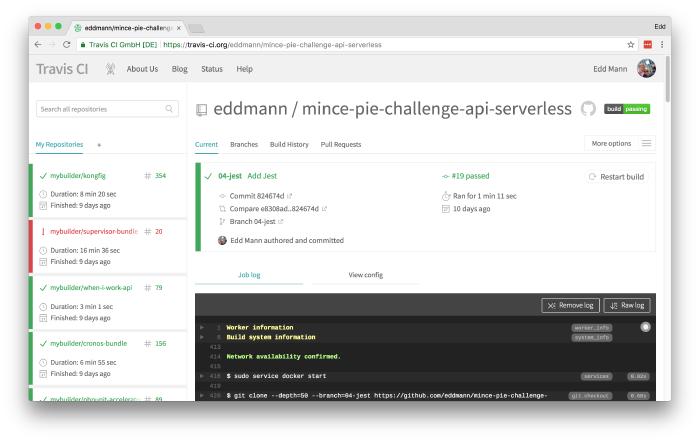Switch to the Current tab
Viewport: 700px width, 442px height.
point(206,145)
